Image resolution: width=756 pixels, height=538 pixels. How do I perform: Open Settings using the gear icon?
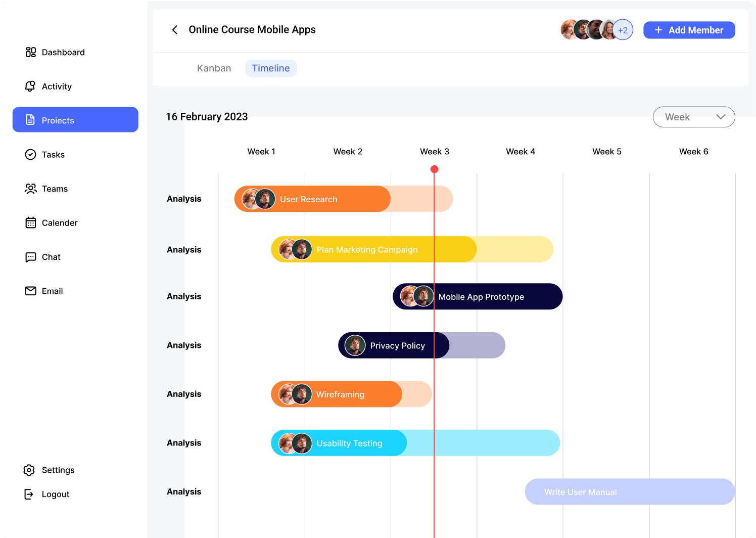pos(29,470)
